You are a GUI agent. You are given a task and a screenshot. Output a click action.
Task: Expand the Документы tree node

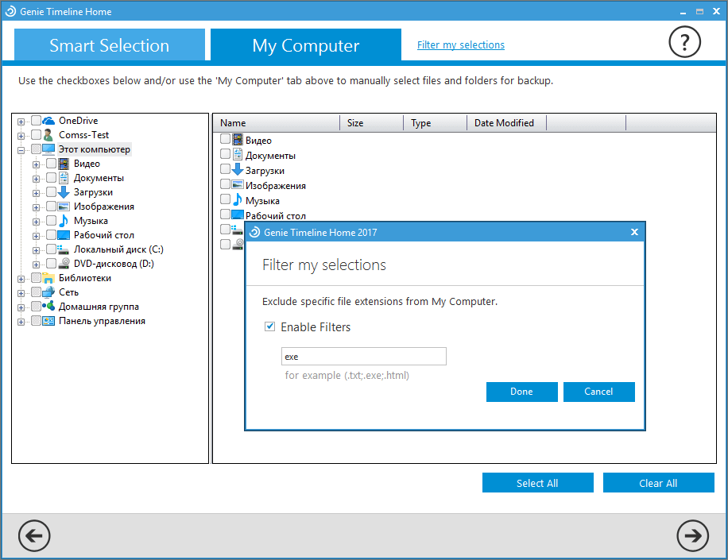tap(36, 179)
